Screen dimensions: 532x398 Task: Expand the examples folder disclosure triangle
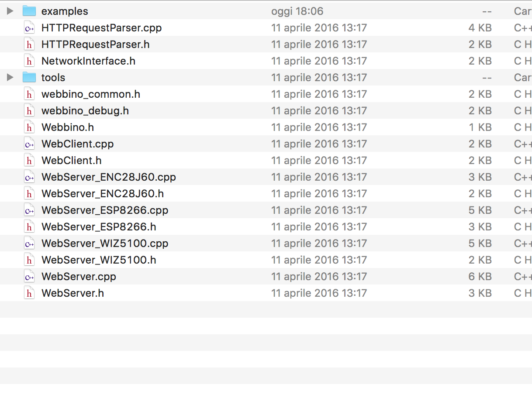point(10,11)
